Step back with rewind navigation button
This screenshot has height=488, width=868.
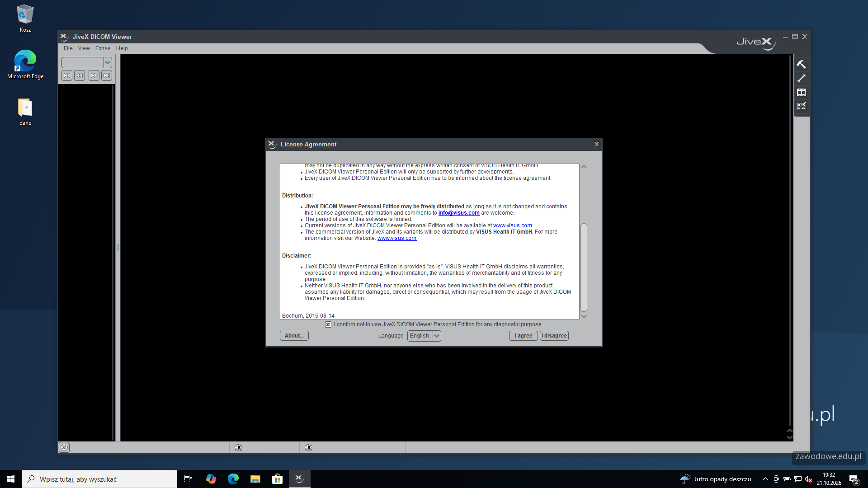tap(80, 75)
